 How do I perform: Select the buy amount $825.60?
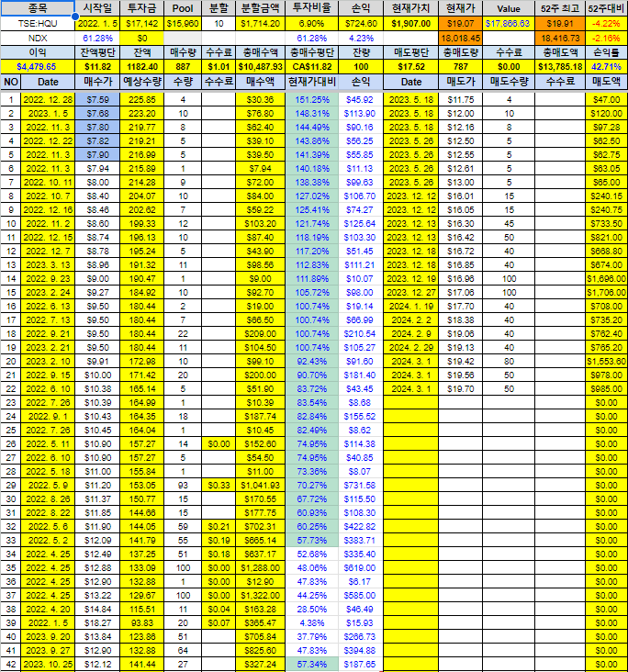(x=260, y=651)
